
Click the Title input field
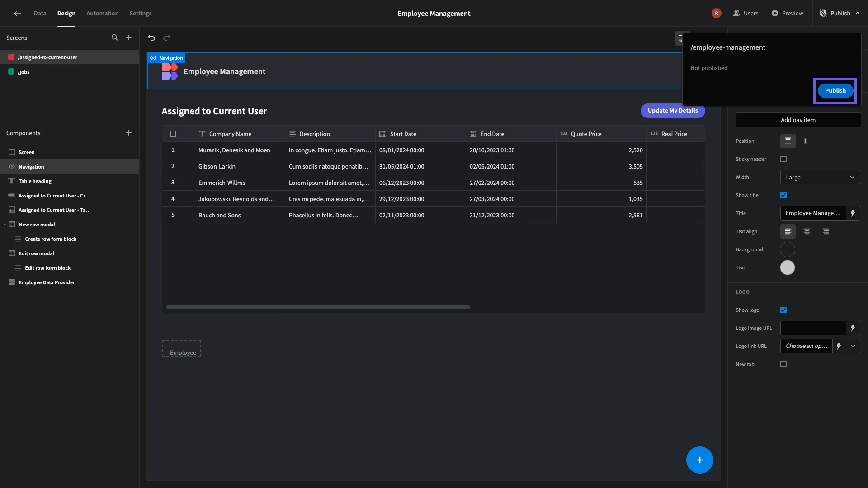click(x=813, y=213)
